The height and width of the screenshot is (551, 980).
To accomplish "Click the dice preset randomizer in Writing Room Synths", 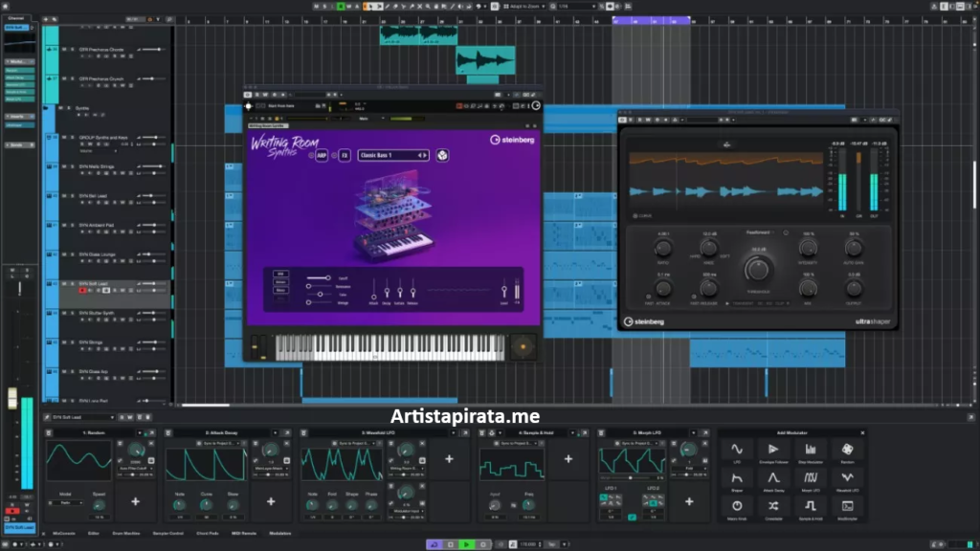I will 441,154.
